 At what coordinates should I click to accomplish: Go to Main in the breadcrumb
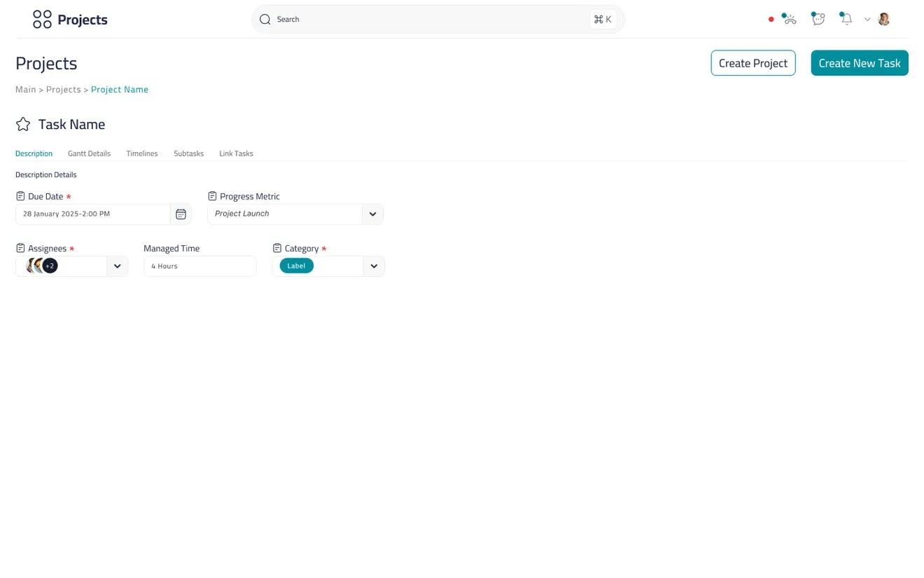[x=25, y=90]
